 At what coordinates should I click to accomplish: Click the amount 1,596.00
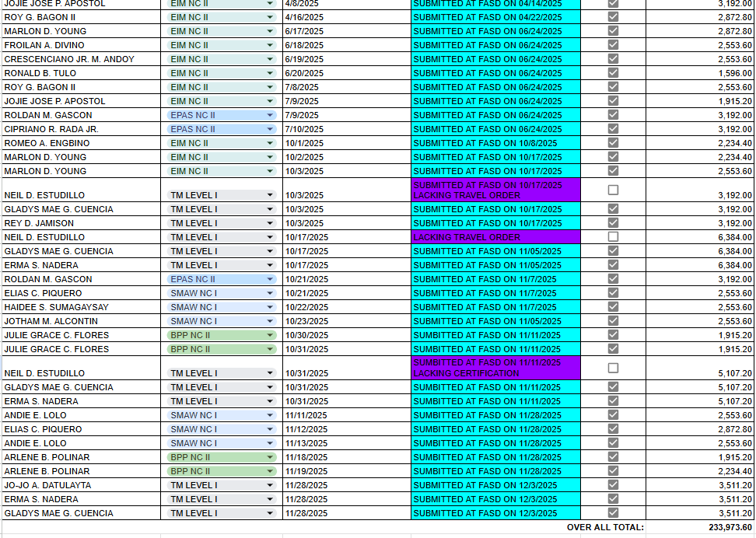coord(701,73)
